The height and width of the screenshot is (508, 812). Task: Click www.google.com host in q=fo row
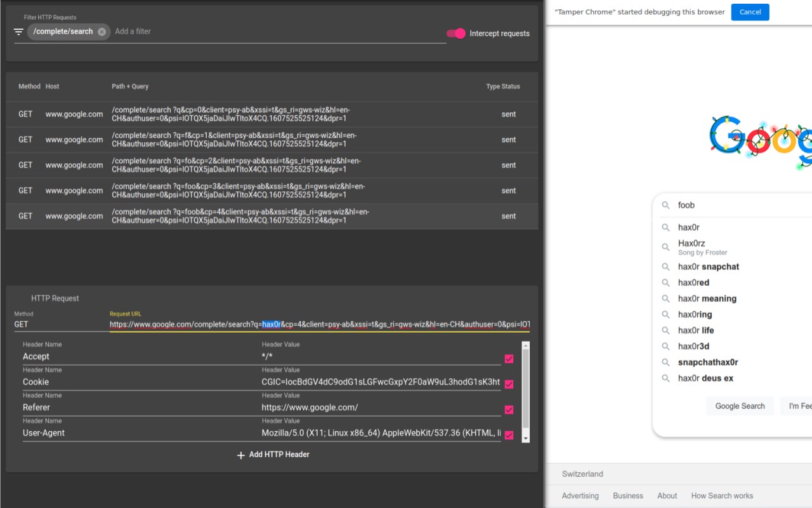point(74,165)
